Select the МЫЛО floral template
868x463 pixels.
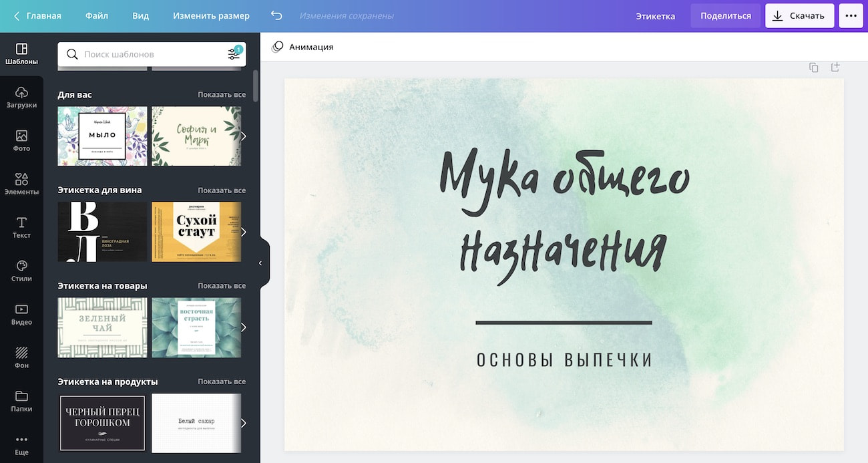pos(102,136)
